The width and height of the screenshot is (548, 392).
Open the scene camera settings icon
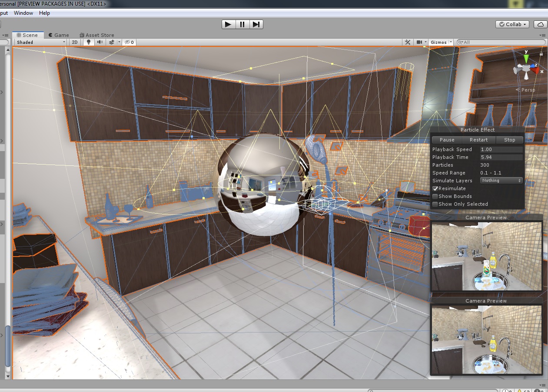point(419,42)
